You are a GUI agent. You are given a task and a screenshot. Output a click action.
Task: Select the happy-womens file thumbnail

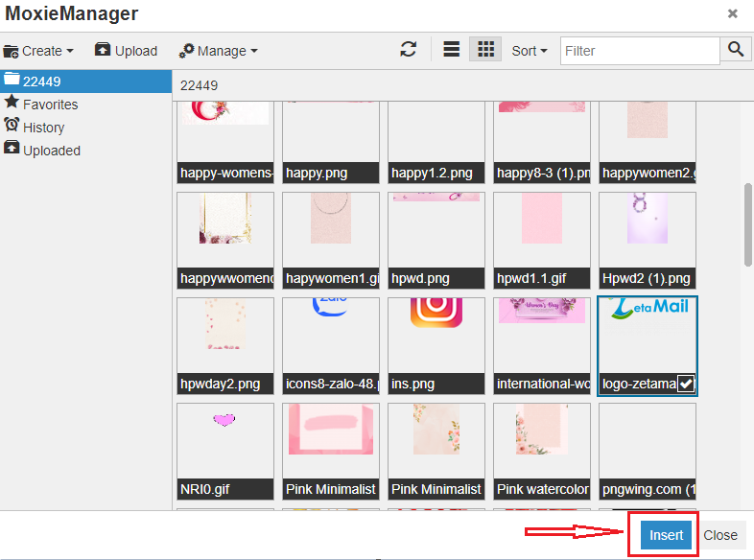point(225,142)
